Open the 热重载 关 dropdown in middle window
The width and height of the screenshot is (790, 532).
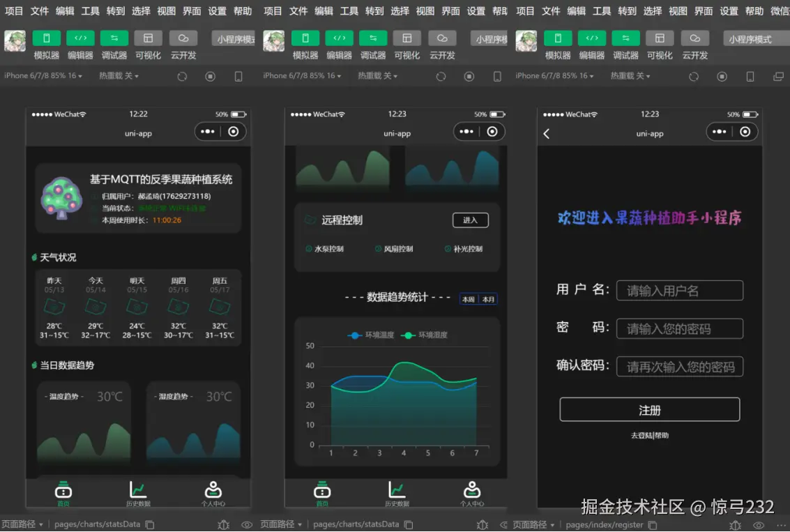(377, 75)
